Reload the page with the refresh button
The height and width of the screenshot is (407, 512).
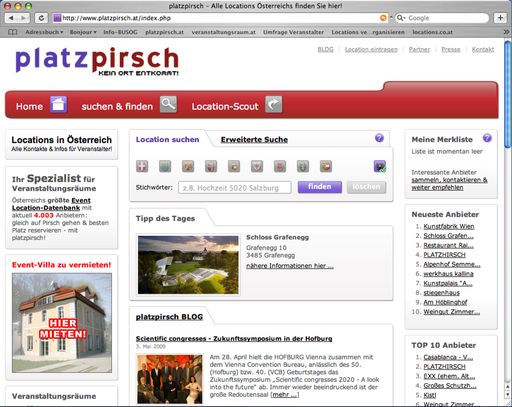(x=41, y=18)
